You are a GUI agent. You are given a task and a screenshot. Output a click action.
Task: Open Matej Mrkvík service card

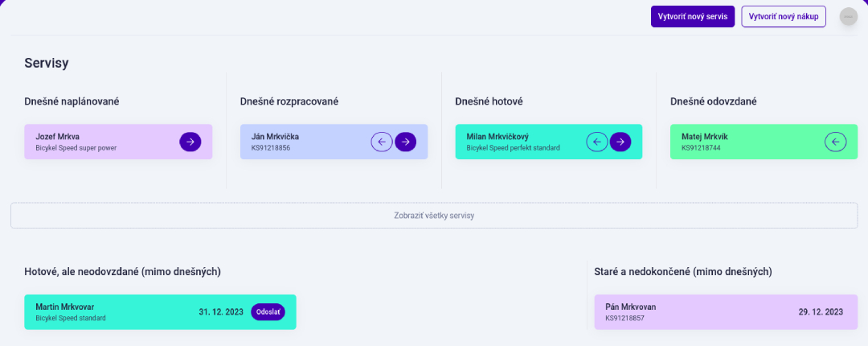[x=764, y=142]
